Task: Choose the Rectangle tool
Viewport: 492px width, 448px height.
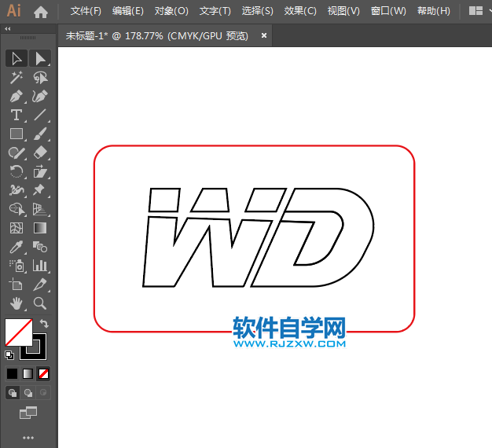Action: pyautogui.click(x=17, y=134)
